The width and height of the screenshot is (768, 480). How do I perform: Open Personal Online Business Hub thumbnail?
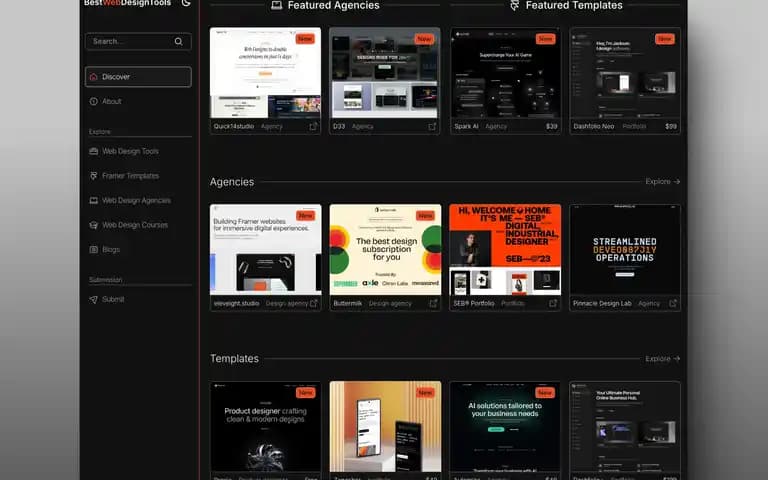click(625, 427)
